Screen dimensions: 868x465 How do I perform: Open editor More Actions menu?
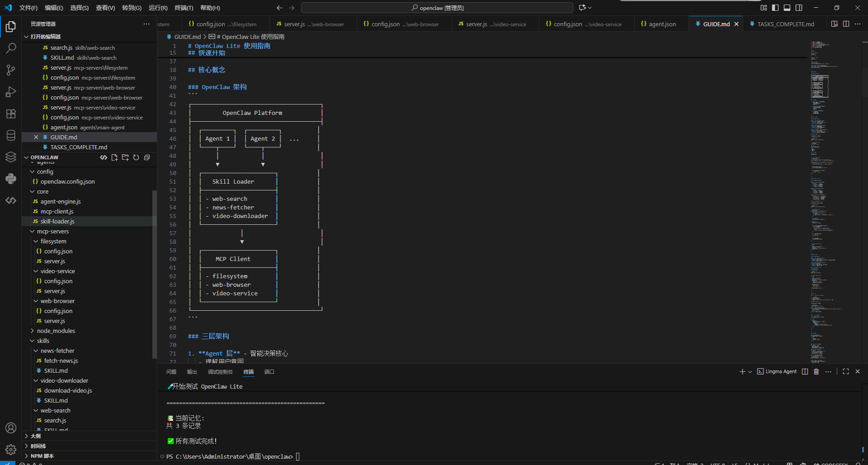[x=858, y=24]
